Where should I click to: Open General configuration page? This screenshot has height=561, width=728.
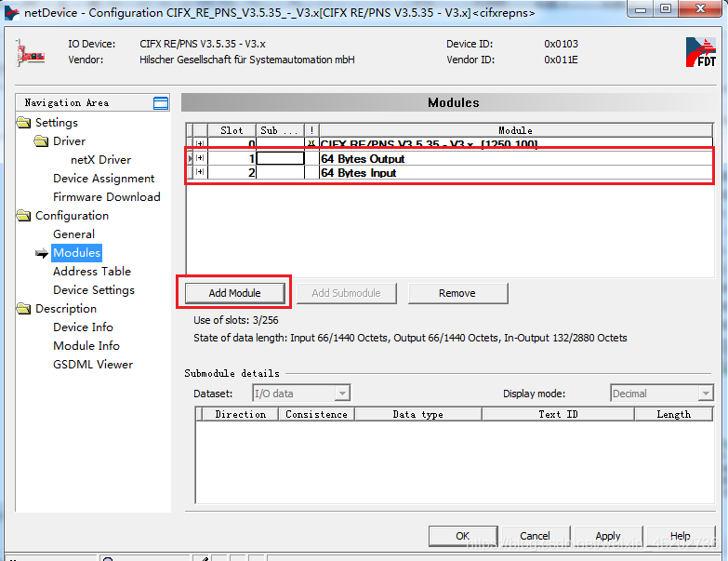coord(73,234)
